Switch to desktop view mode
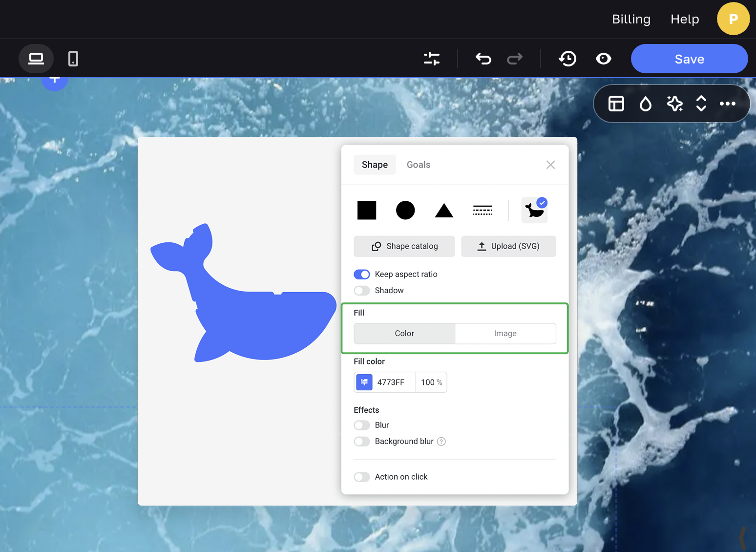Image resolution: width=756 pixels, height=552 pixels. [36, 59]
